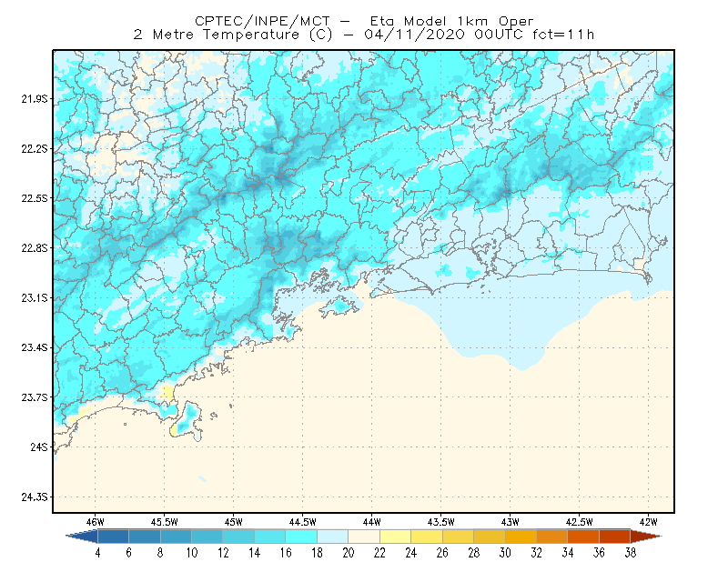The width and height of the screenshot is (728, 562).
Task: Select the legend value 38
Action: (631, 553)
